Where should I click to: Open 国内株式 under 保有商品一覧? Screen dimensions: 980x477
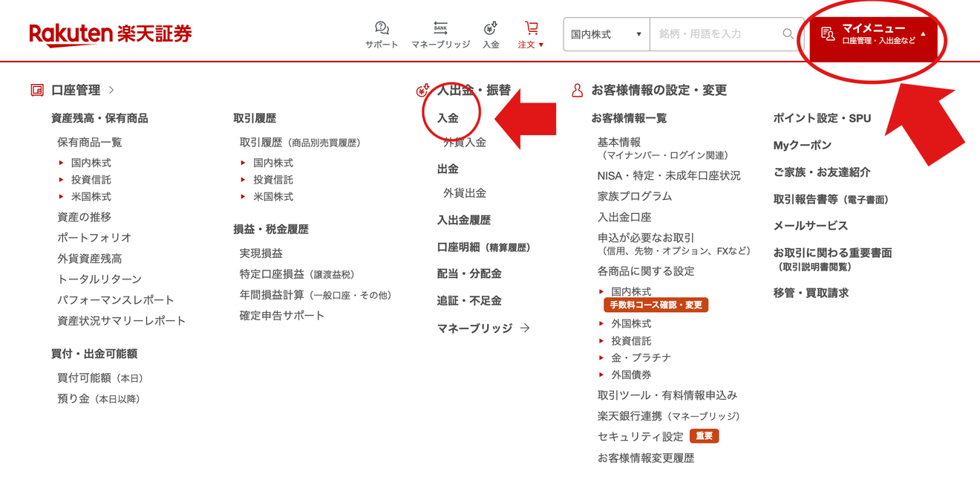[x=91, y=162]
